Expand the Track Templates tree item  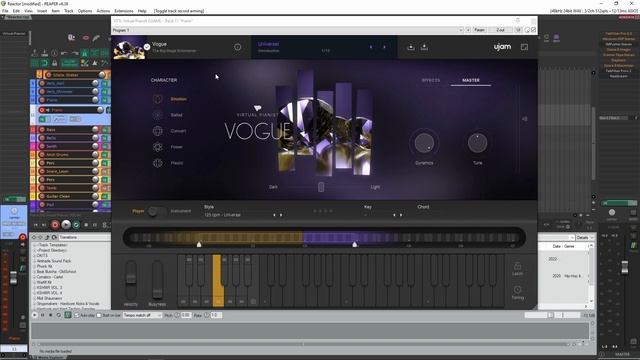(35, 245)
